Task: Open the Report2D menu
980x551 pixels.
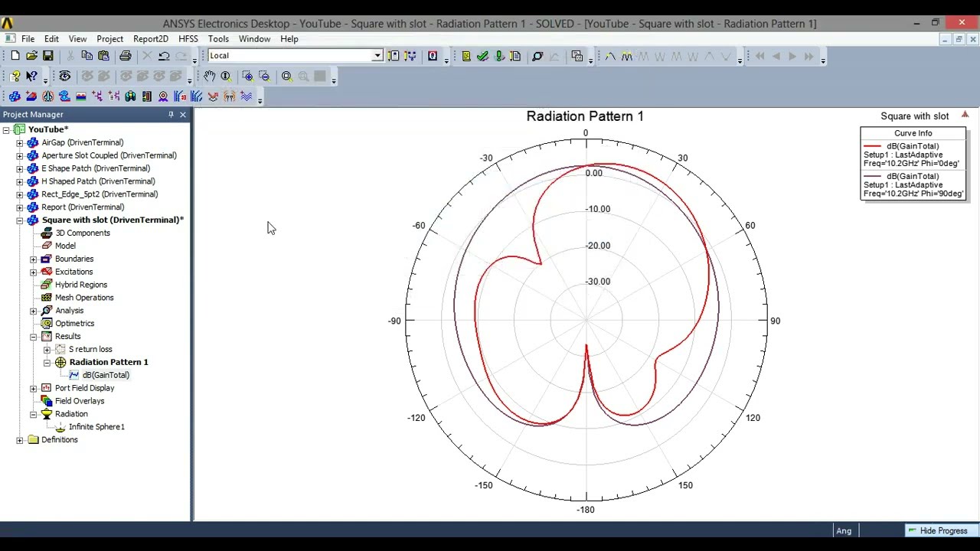Action: (150, 39)
